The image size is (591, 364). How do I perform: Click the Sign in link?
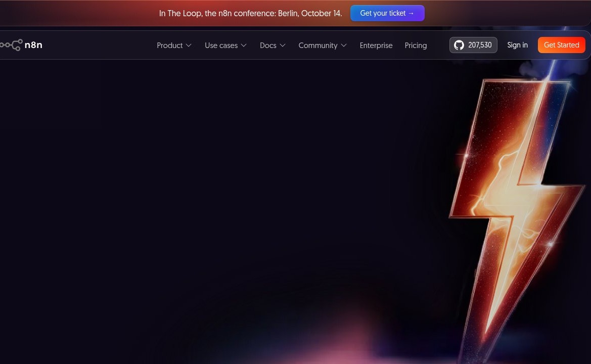[518, 45]
